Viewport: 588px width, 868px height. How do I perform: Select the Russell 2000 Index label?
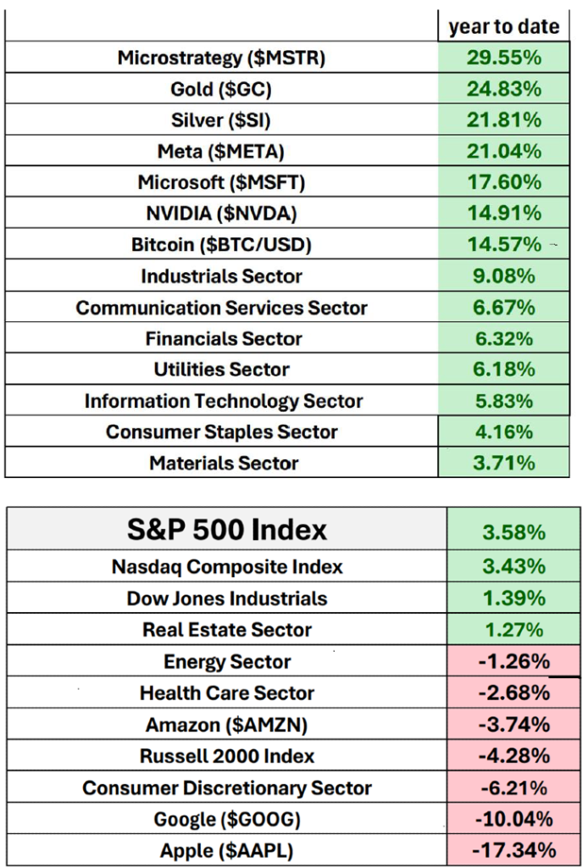(226, 755)
